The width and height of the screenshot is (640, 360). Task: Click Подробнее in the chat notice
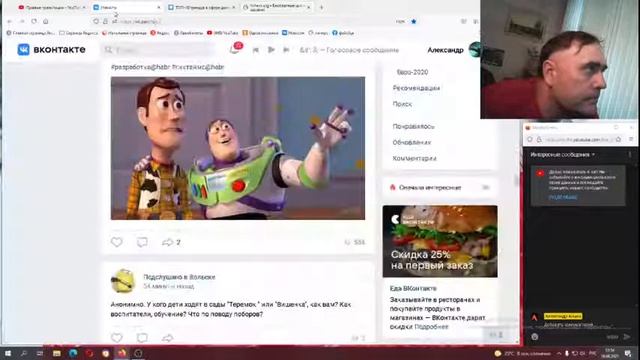562,197
